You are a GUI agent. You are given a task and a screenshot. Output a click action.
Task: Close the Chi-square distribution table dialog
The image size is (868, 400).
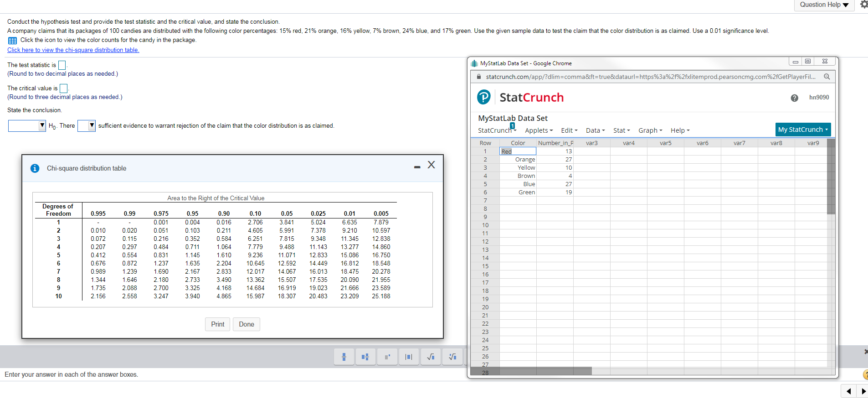(431, 165)
